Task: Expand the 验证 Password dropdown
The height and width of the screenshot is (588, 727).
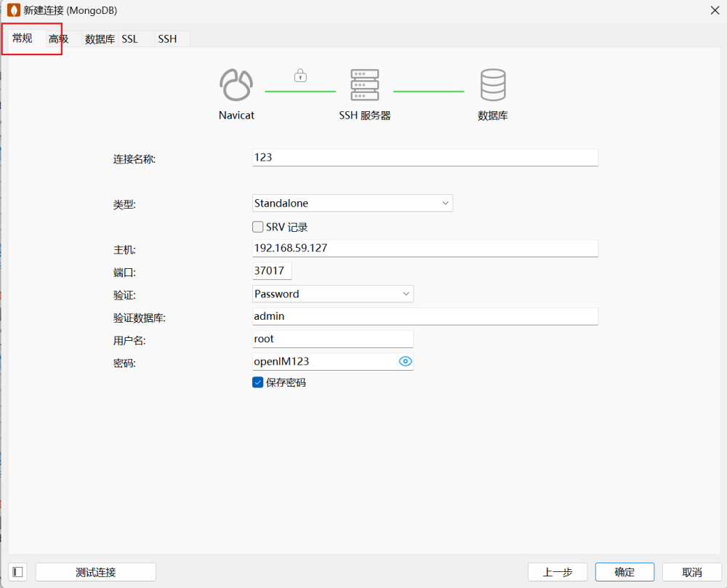Action: (x=333, y=294)
